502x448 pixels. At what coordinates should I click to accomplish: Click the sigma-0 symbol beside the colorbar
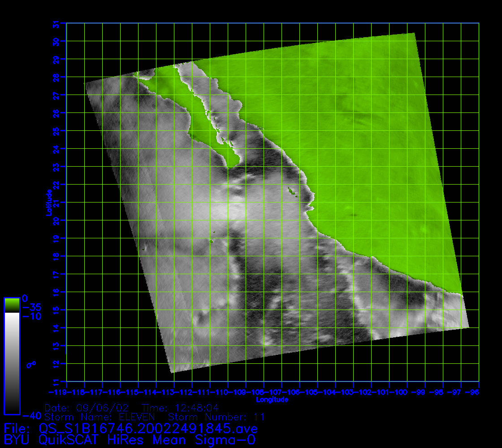point(31,365)
